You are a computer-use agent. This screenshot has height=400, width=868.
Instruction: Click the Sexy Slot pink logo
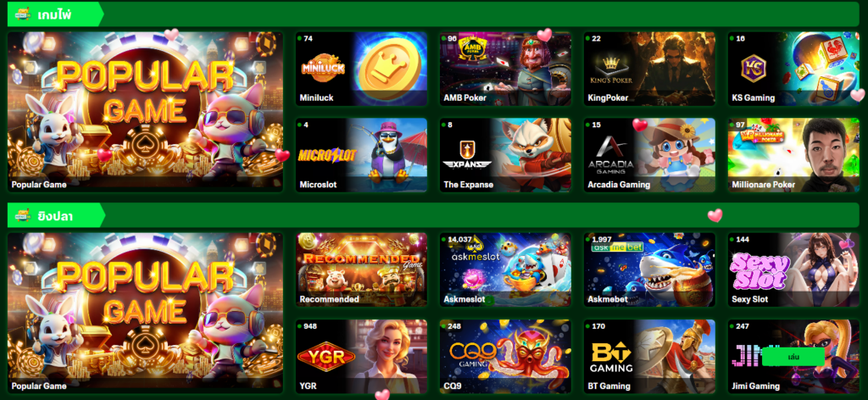click(x=759, y=271)
